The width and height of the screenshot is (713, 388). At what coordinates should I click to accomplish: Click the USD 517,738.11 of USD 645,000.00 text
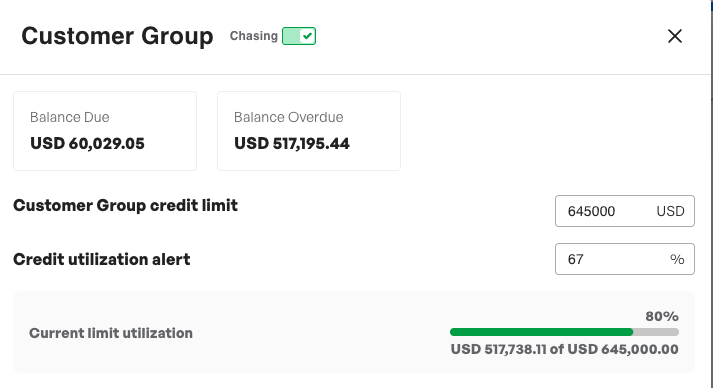pos(564,349)
